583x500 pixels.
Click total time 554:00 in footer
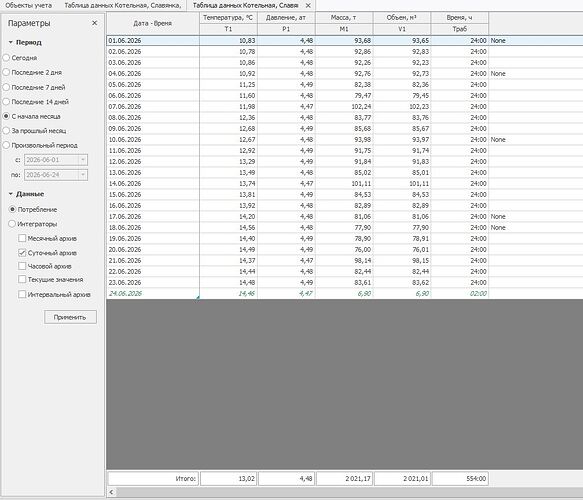point(460,478)
